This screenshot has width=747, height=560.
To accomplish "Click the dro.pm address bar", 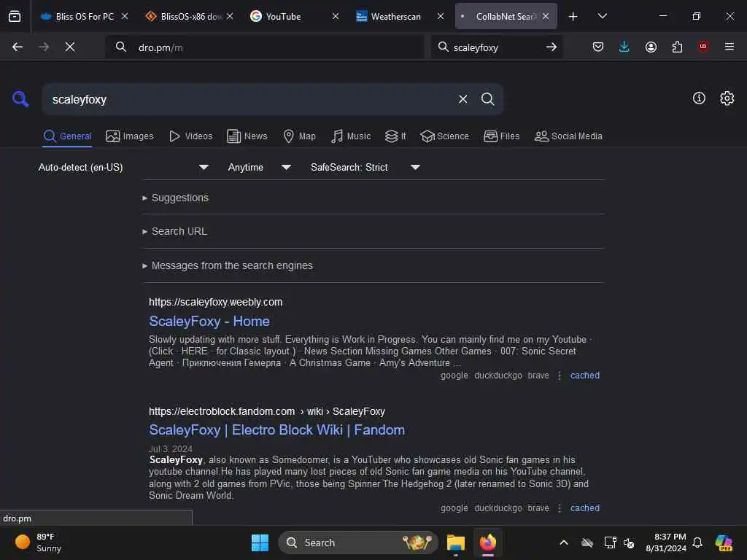I will tap(264, 47).
